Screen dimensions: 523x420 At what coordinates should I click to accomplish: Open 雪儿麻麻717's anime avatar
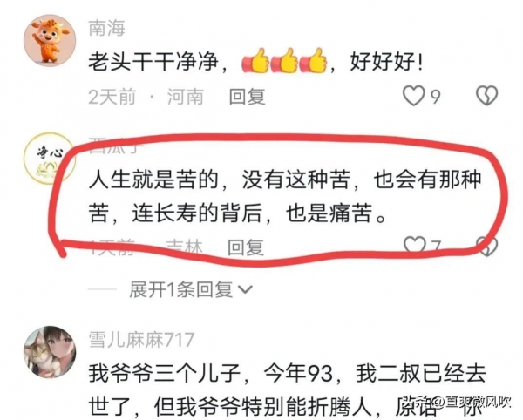point(50,352)
